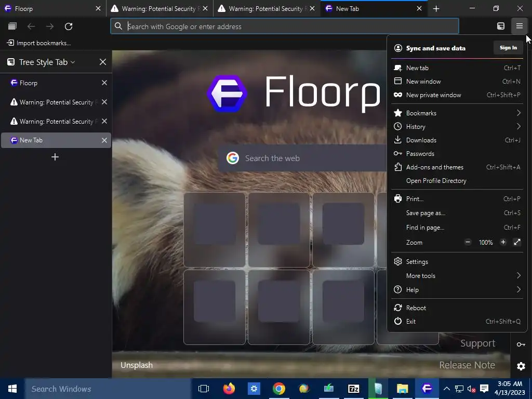Image resolution: width=532 pixels, height=399 pixels.
Task: Open new tab with plus in tab strip
Action: click(x=436, y=9)
